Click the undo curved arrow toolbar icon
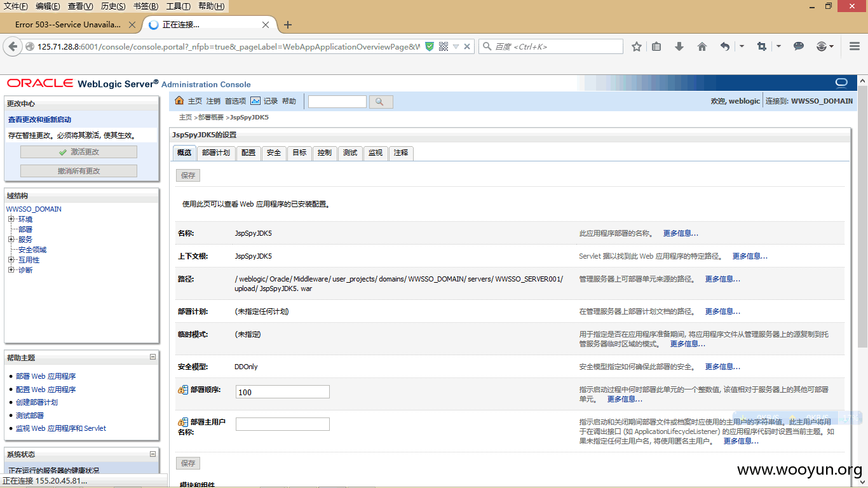 (725, 46)
